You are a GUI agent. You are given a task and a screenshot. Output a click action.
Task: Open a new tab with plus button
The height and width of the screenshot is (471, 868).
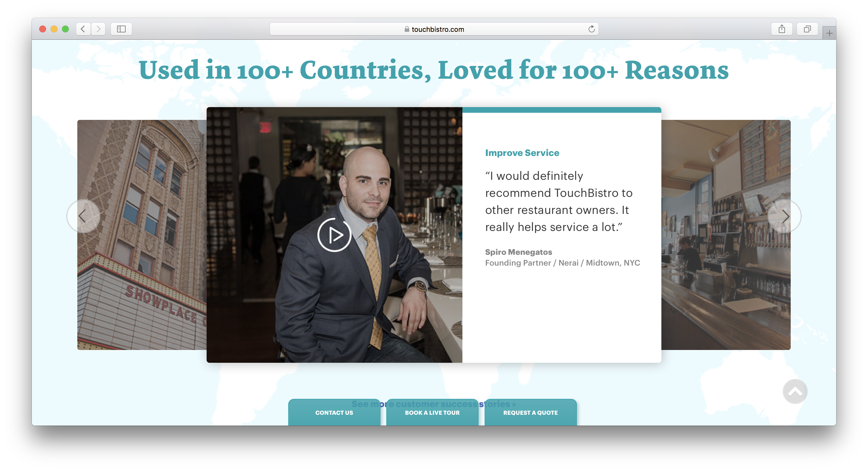(829, 33)
